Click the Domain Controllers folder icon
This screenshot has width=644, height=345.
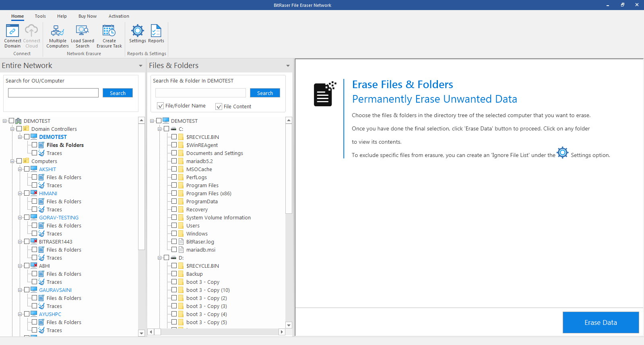26,129
